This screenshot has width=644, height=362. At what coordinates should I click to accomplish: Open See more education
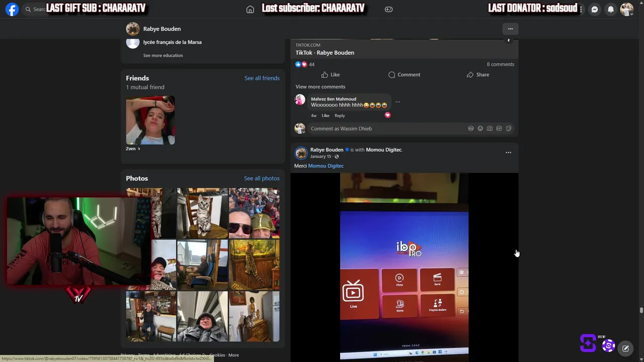click(163, 55)
